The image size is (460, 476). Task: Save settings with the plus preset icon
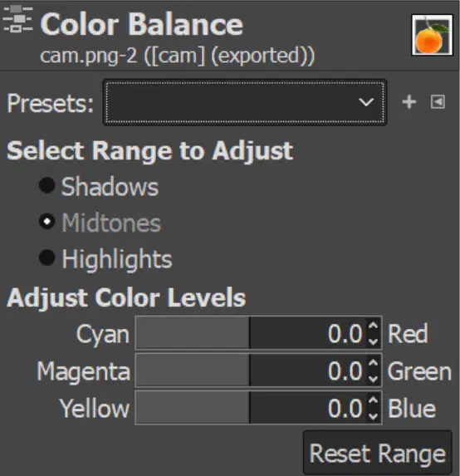tap(409, 102)
